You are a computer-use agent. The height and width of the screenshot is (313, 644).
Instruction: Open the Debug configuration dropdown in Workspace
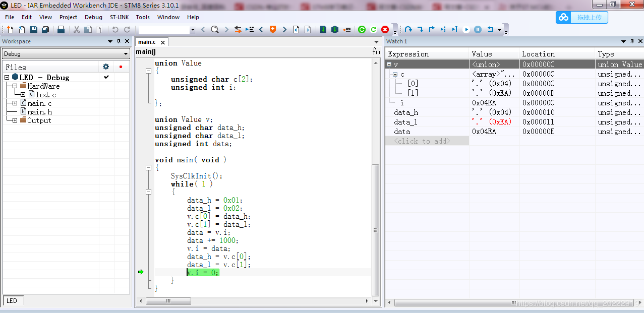[x=126, y=54]
